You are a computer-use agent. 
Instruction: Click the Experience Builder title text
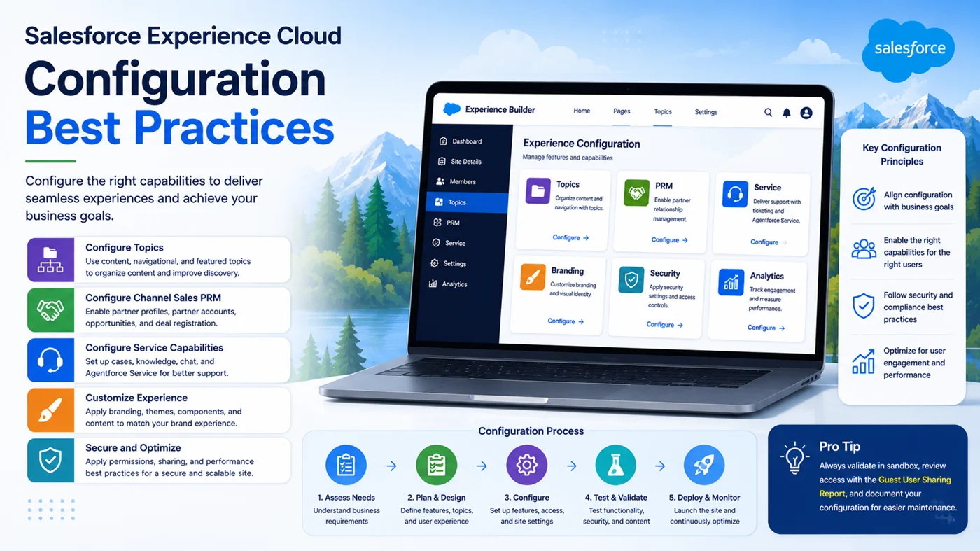click(500, 109)
